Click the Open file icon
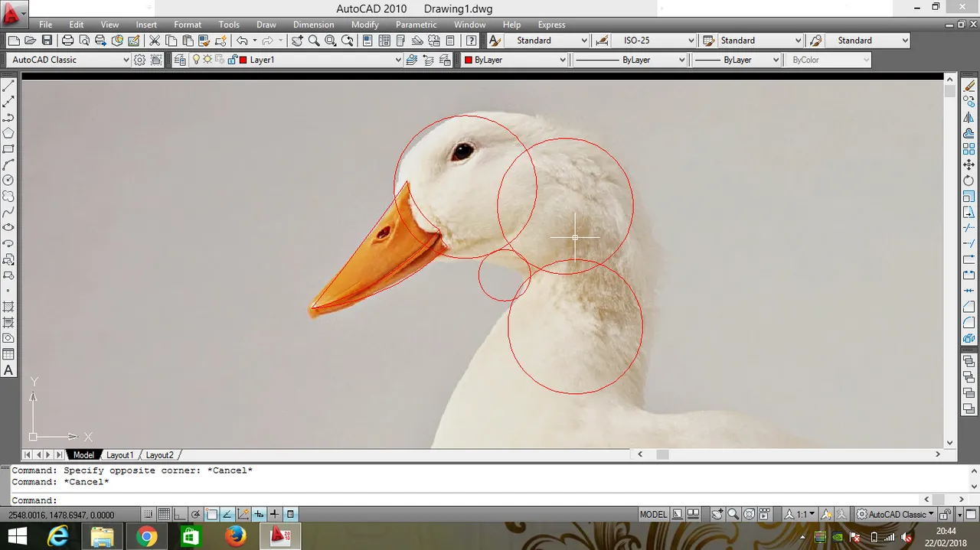 [31, 41]
